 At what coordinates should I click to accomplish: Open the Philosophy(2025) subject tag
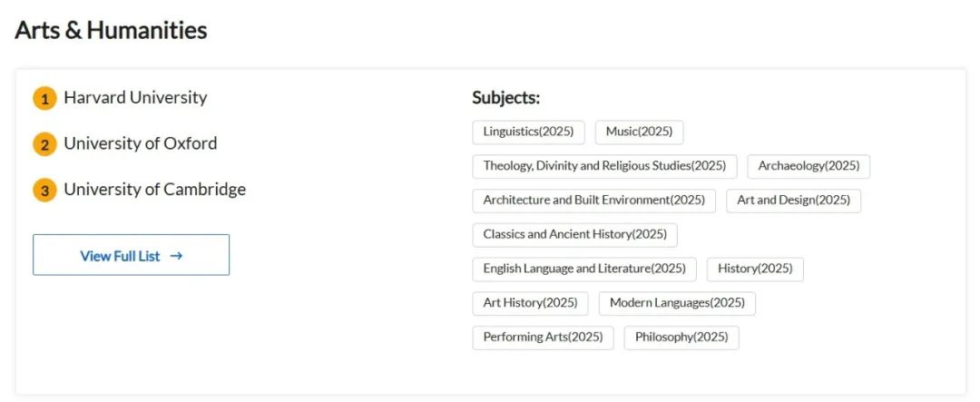(681, 338)
